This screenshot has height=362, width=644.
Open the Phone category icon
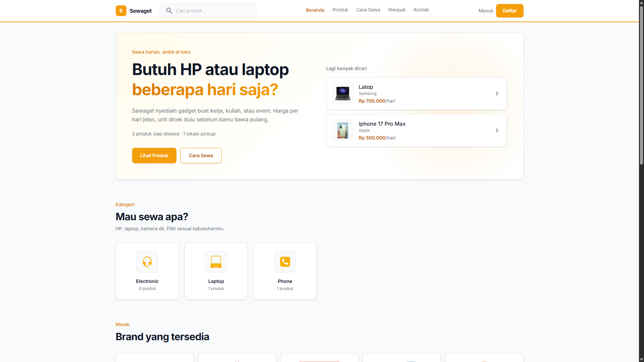tap(285, 262)
